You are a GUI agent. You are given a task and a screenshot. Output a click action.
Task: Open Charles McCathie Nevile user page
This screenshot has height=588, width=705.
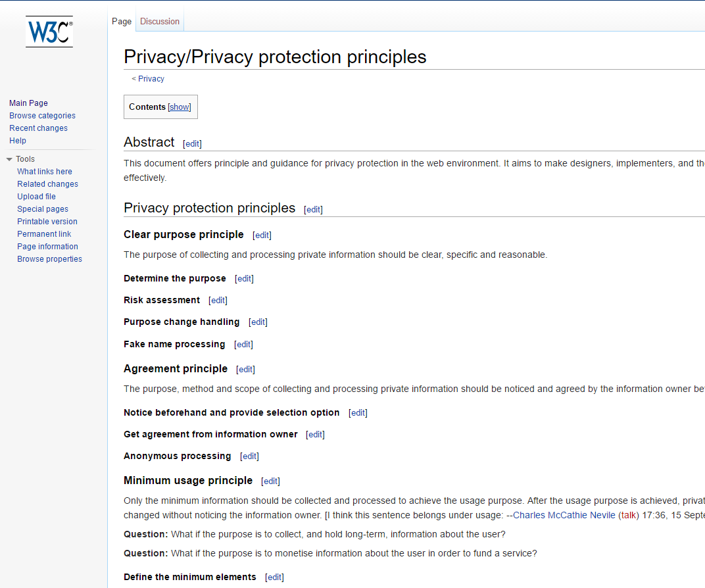(564, 515)
